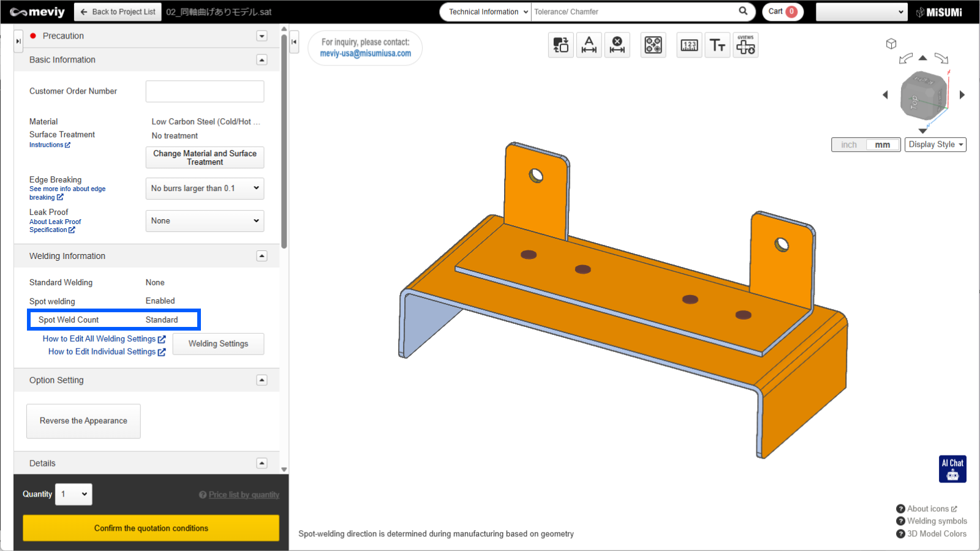This screenshot has height=551, width=980.
Task: Click the orange Cart count badge
Action: 791,12
